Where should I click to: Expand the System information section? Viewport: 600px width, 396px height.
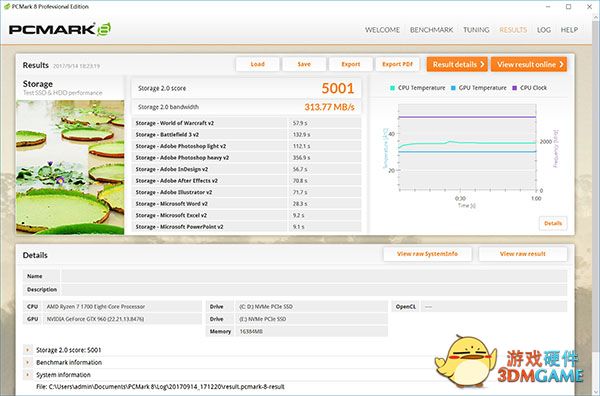coord(28,375)
